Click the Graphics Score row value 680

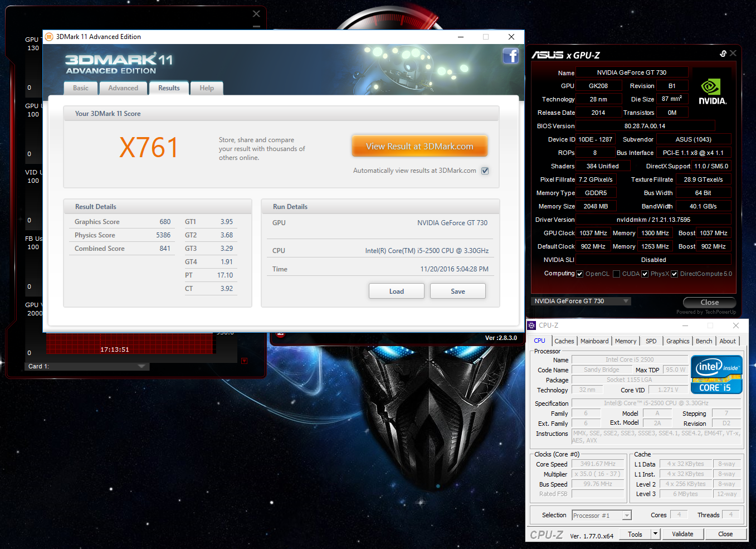165,222
